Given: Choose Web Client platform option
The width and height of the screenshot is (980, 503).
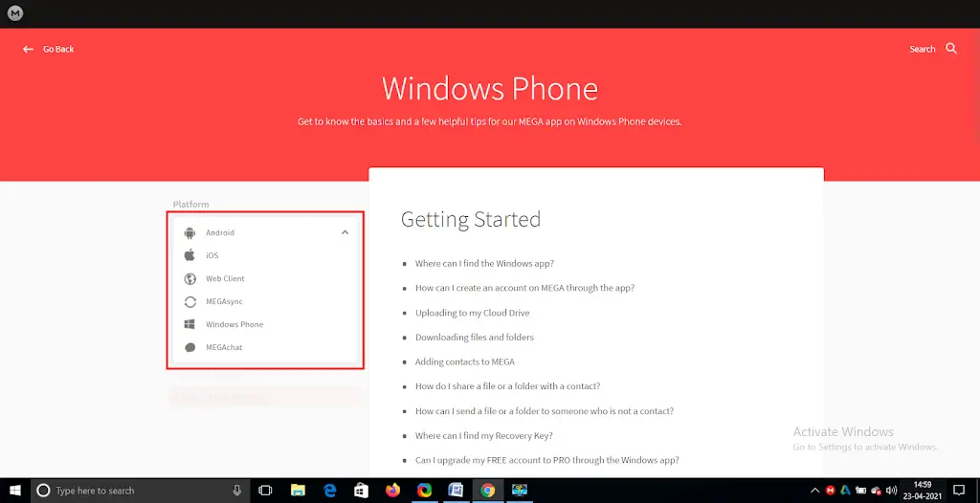Looking at the screenshot, I should (x=225, y=278).
